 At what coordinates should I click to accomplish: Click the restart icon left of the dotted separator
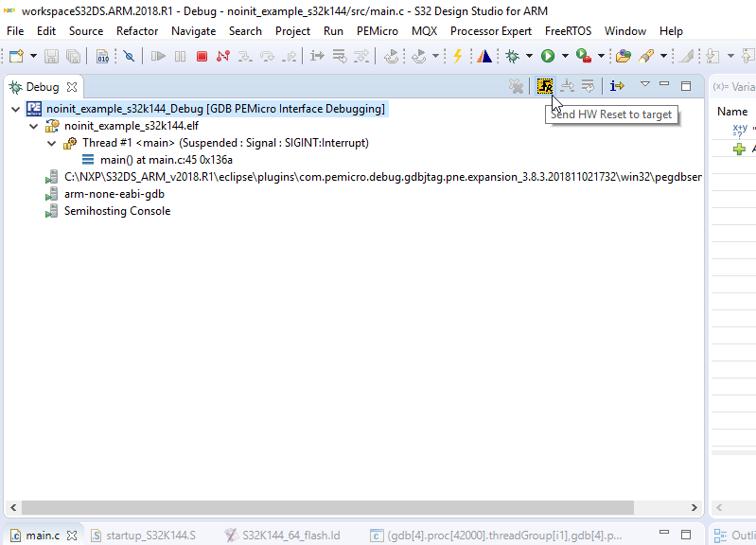(391, 57)
